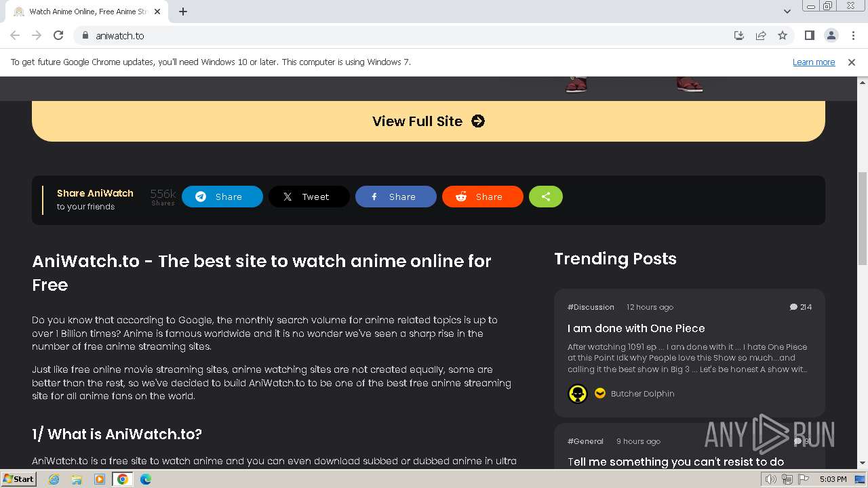Click scrollbar down arrow

(x=863, y=464)
